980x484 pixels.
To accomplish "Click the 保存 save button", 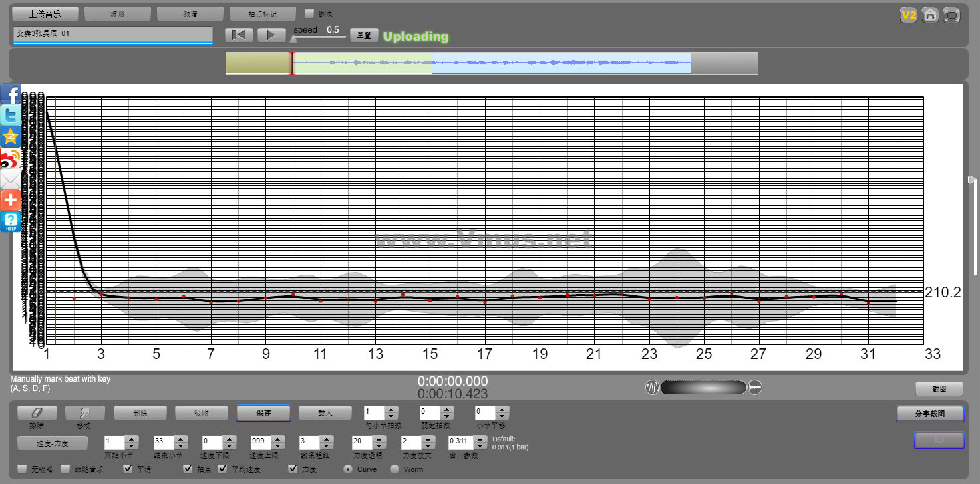I will click(x=263, y=413).
